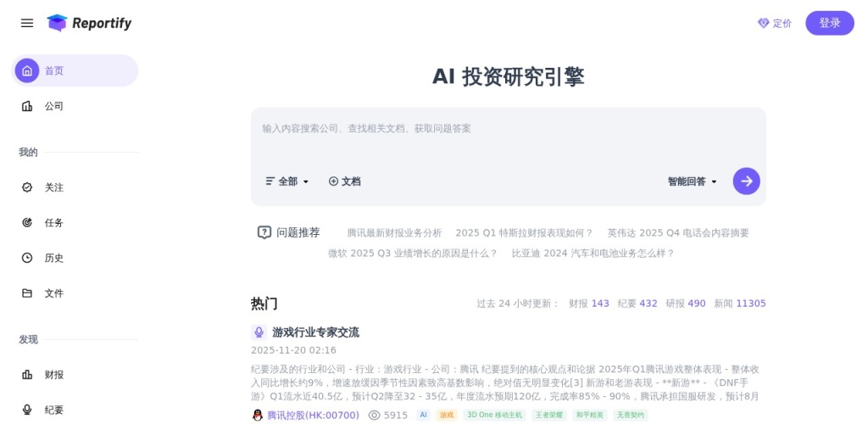Click the 腾讯控股(HK:00700) stock link

tap(313, 416)
